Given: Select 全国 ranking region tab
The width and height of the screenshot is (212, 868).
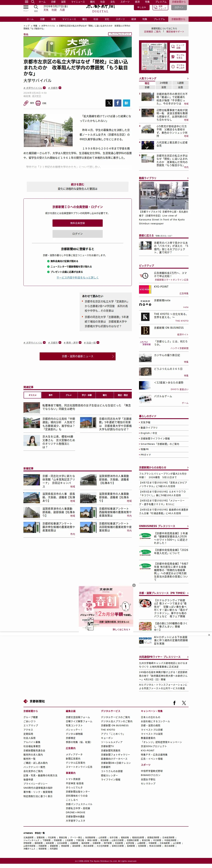Looking at the screenshot, I should click(180, 87).
